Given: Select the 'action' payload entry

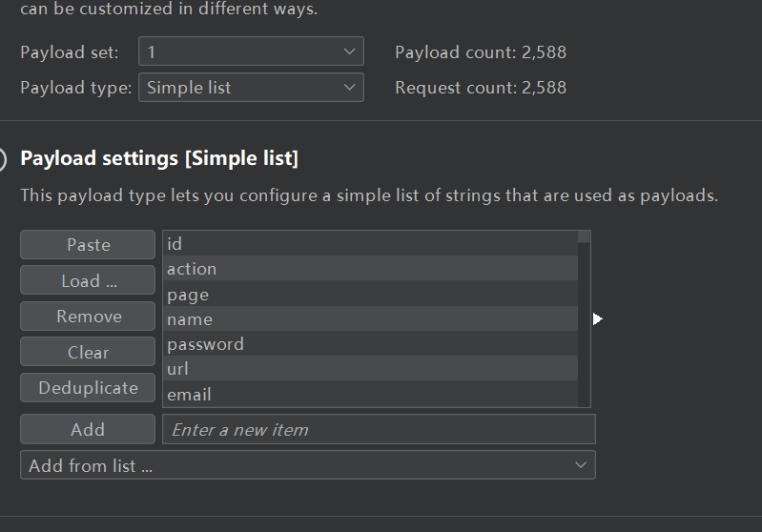Looking at the screenshot, I should 369,269.
